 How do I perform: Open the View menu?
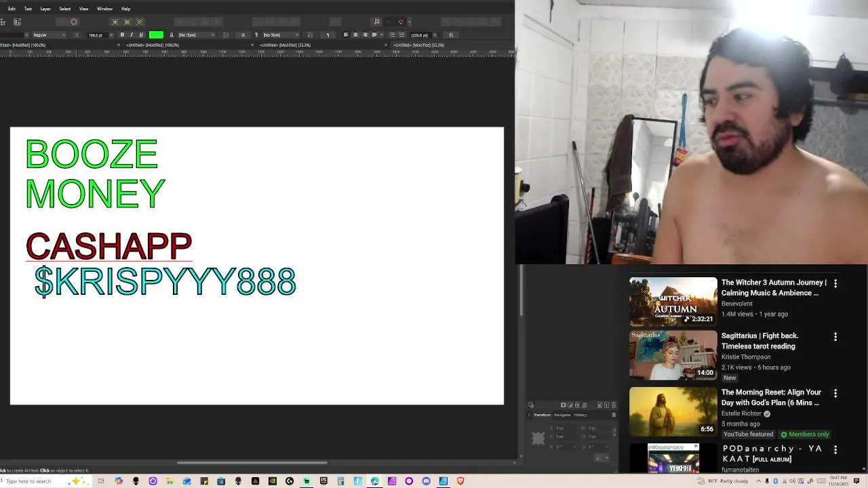(83, 9)
